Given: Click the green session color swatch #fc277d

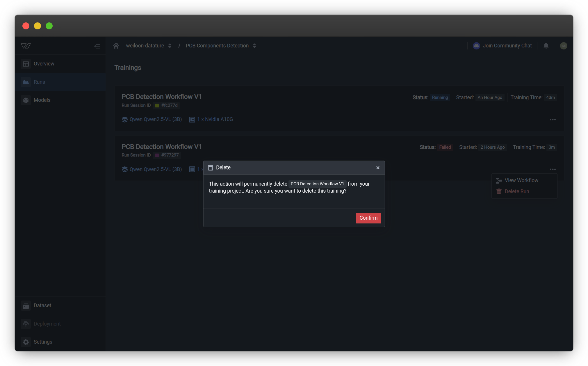Looking at the screenshot, I should tap(157, 105).
